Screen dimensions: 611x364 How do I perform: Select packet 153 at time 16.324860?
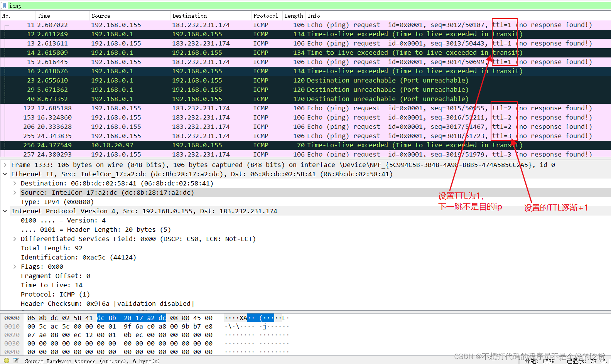pos(305,117)
